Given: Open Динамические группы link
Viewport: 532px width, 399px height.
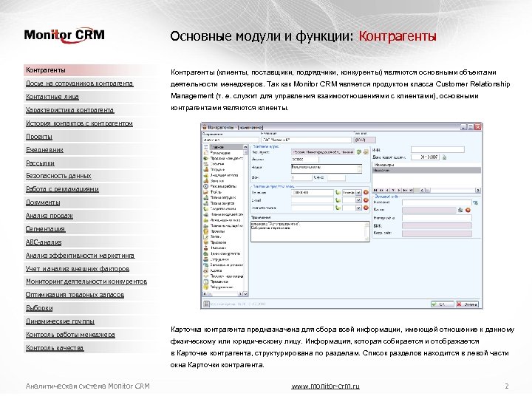Looking at the screenshot, I should tap(60, 321).
